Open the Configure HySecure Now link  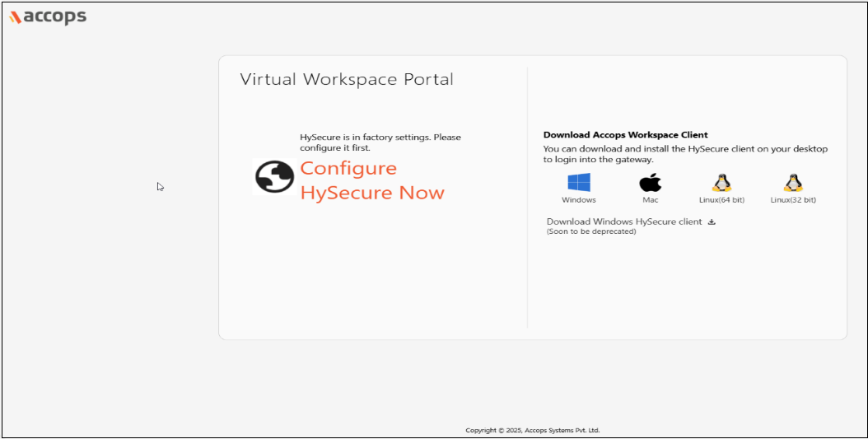tap(371, 180)
